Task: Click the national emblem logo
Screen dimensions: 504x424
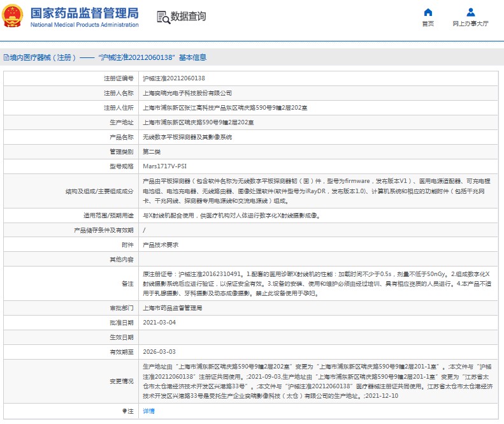Action: 13,16
